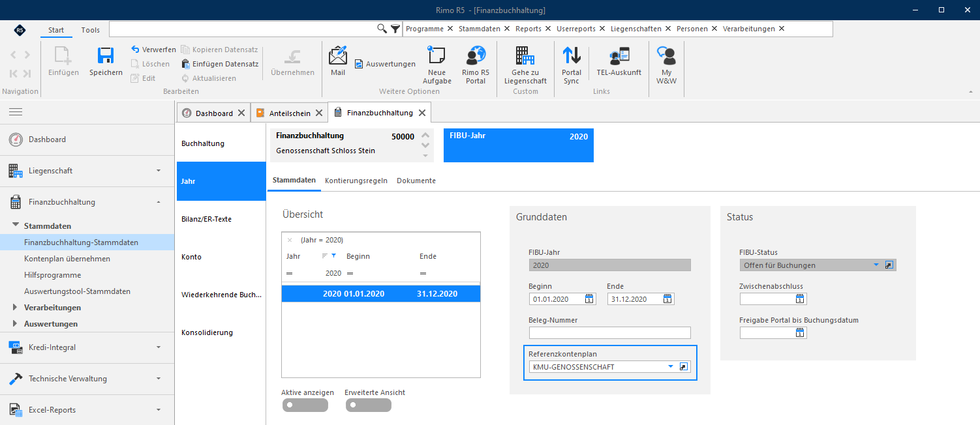
Task: Open the Tools ribbon tab
Action: [91, 30]
